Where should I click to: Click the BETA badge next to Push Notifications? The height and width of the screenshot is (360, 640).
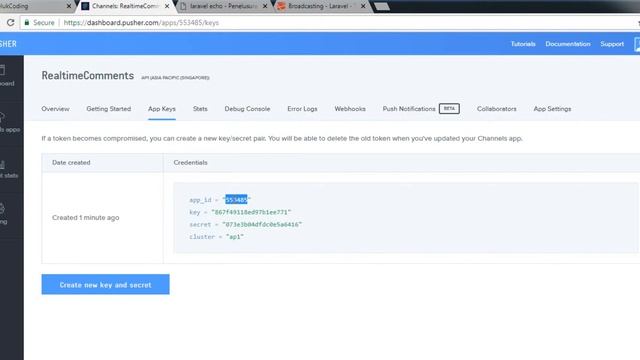click(x=449, y=109)
